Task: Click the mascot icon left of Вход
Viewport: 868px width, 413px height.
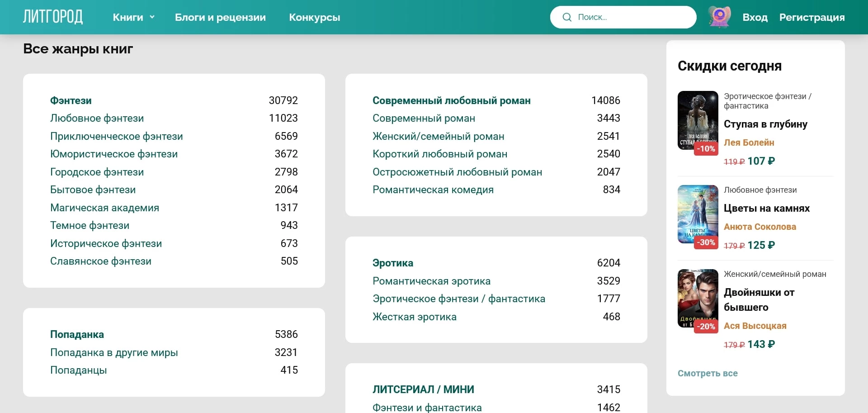Action: (719, 17)
